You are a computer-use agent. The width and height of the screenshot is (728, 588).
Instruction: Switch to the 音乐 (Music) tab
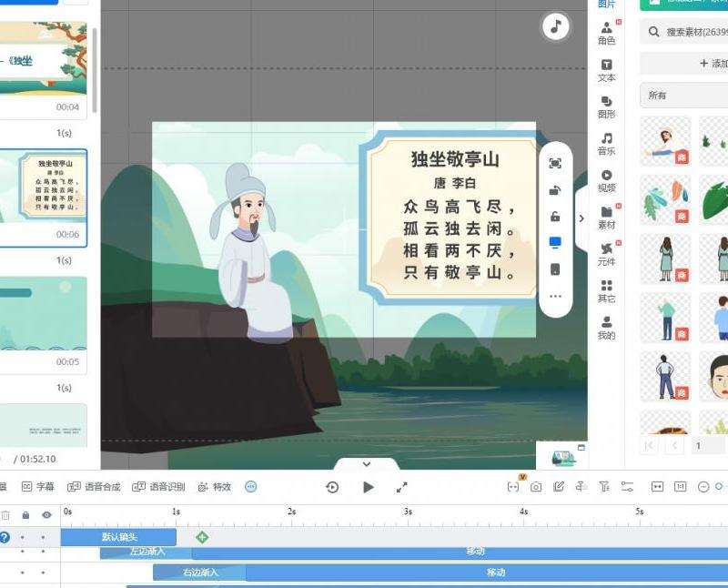click(606, 144)
